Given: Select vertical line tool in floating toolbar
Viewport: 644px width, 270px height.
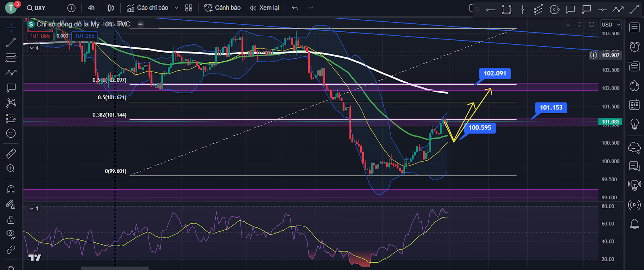Looking at the screenshot, I should [x=522, y=10].
